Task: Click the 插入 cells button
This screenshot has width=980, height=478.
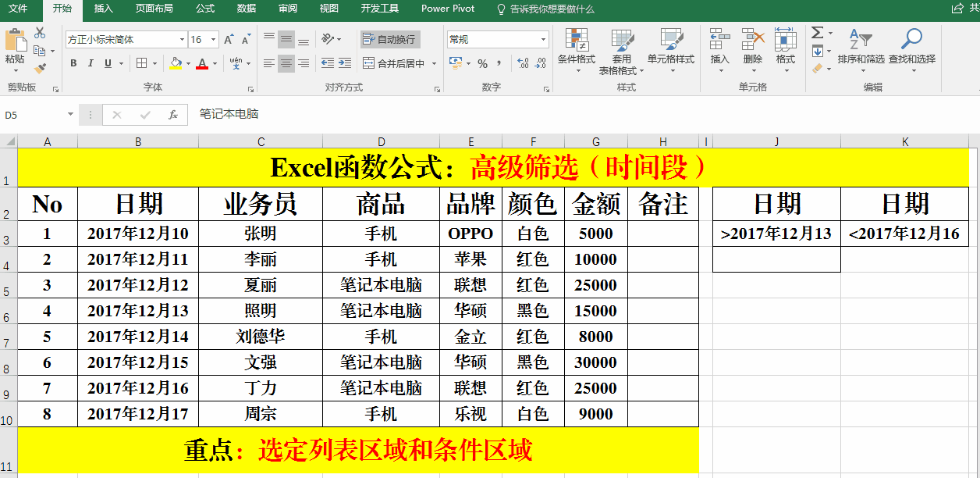Action: (719, 51)
